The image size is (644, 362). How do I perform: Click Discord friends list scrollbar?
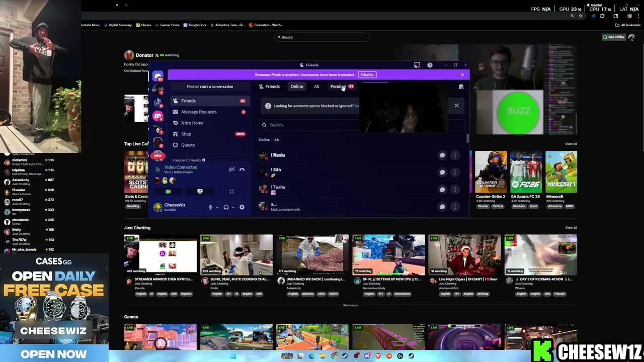(467, 138)
